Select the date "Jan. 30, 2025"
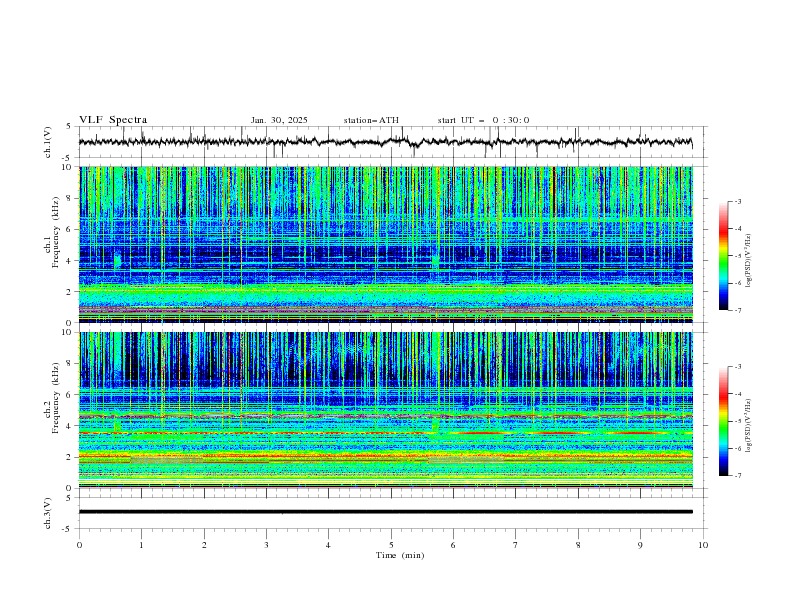Image resolution: width=792 pixels, height=612 pixels. coord(279,120)
